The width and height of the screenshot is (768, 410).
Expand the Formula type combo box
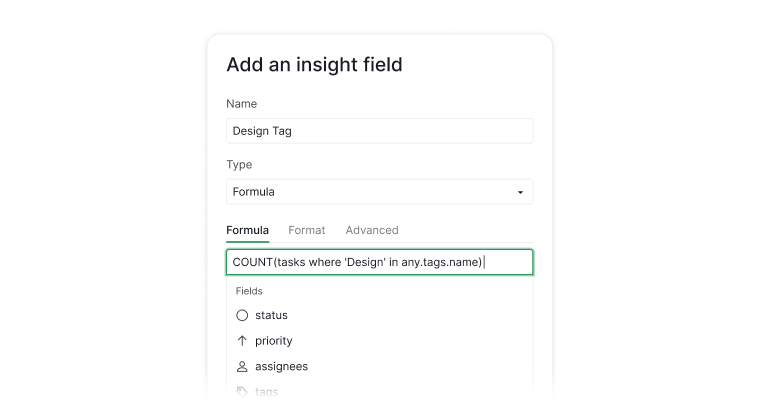tap(379, 192)
